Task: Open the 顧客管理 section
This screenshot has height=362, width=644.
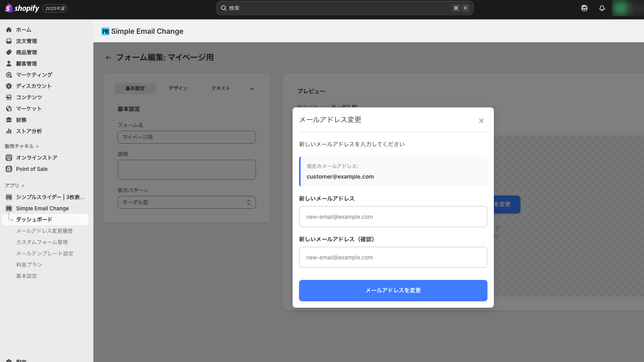Action: point(26,63)
